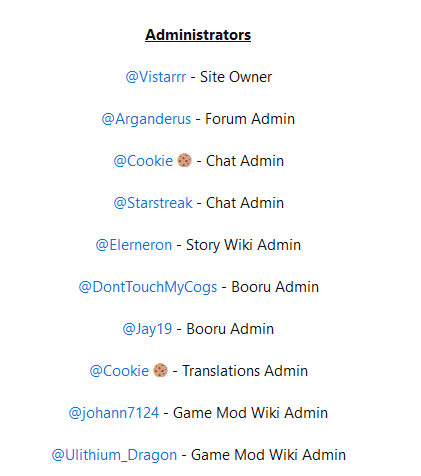Click cookie emoji next to Translations Admin
This screenshot has width=421, height=476.
(x=160, y=370)
